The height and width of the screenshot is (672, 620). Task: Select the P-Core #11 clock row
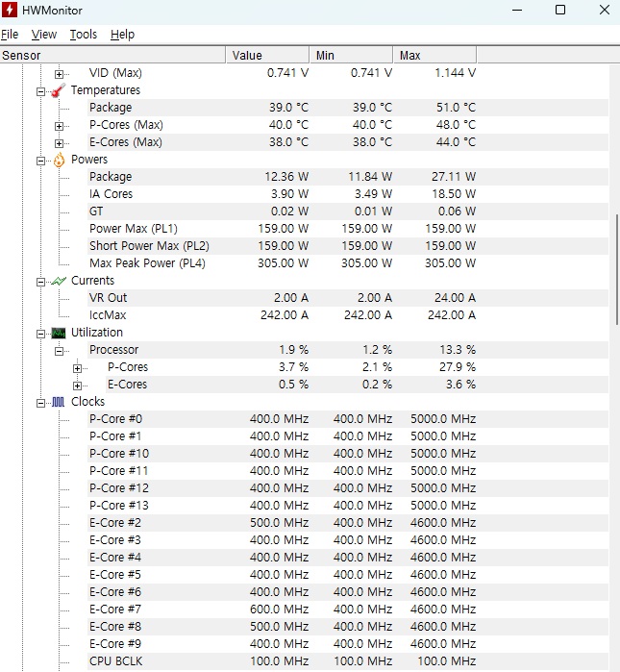click(x=348, y=471)
